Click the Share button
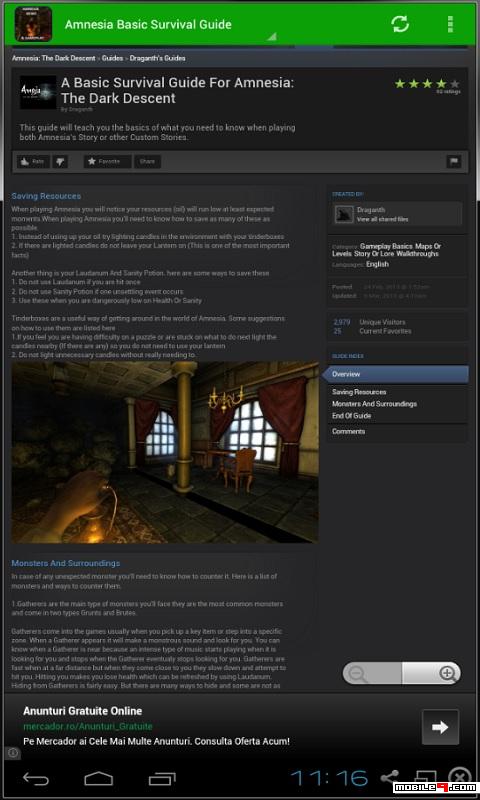This screenshot has height=800, width=480. (x=147, y=162)
